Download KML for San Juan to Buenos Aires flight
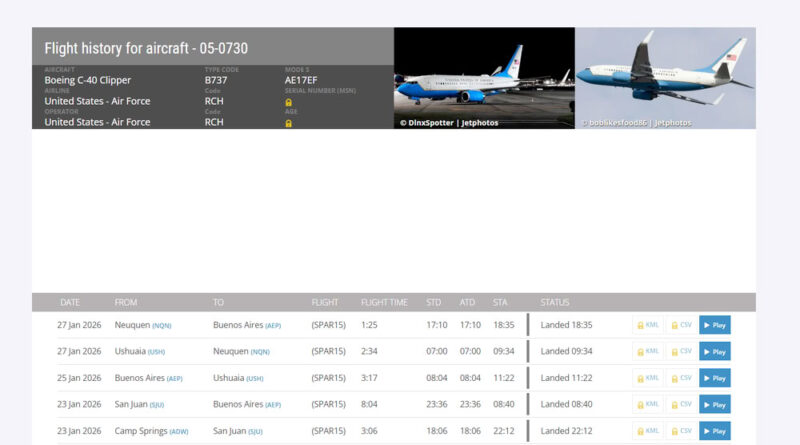 [x=647, y=404]
